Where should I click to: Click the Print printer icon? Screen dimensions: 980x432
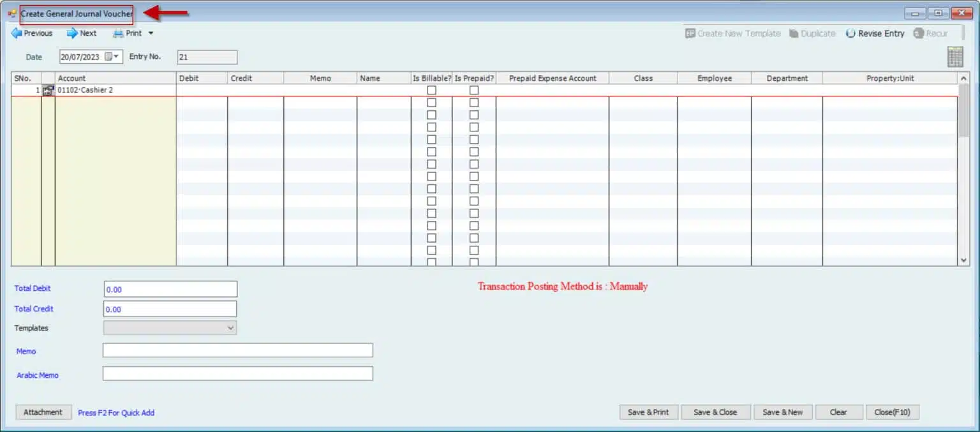click(118, 33)
